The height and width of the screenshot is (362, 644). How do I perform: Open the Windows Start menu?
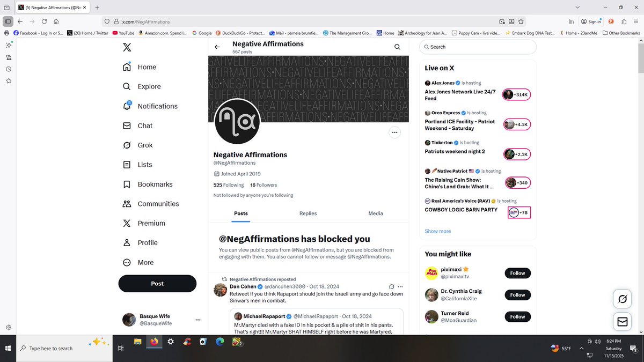pos(8,348)
